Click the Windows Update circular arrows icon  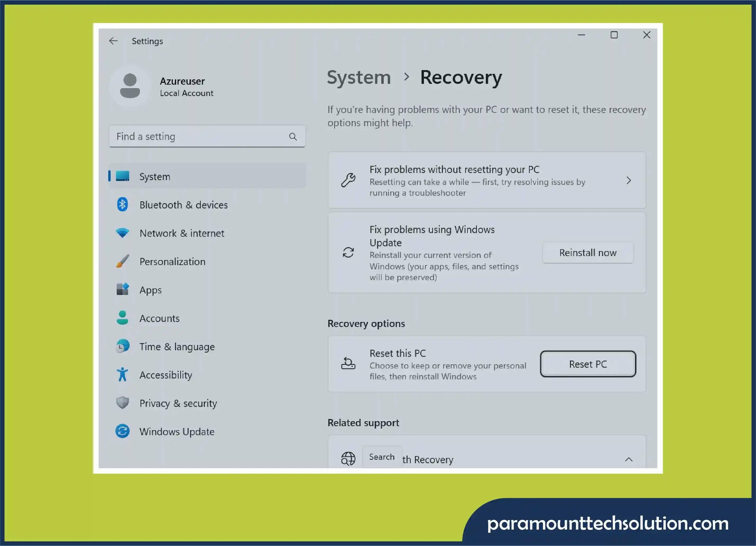pos(122,431)
